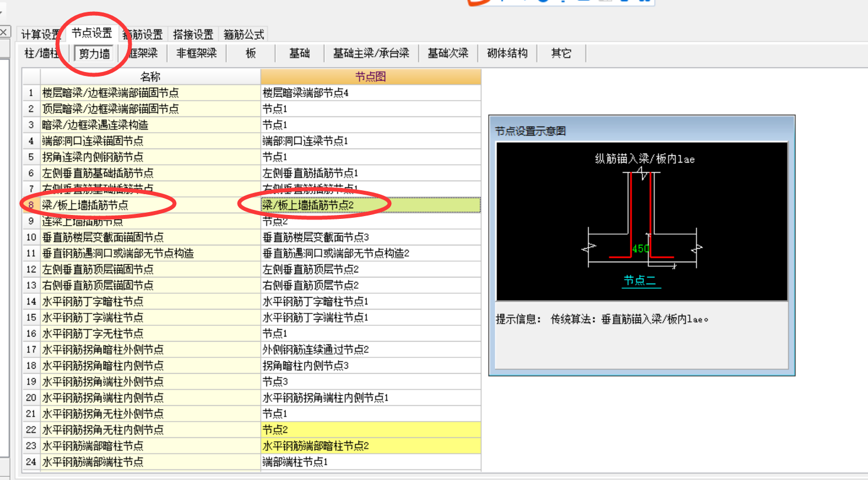Select row 水平钢筋拐角暗柱外侧节点

150,349
